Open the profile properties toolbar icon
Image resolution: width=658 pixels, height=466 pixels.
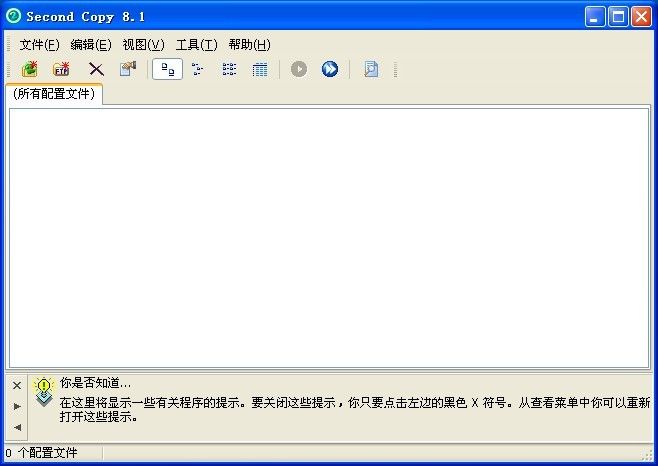click(x=127, y=69)
